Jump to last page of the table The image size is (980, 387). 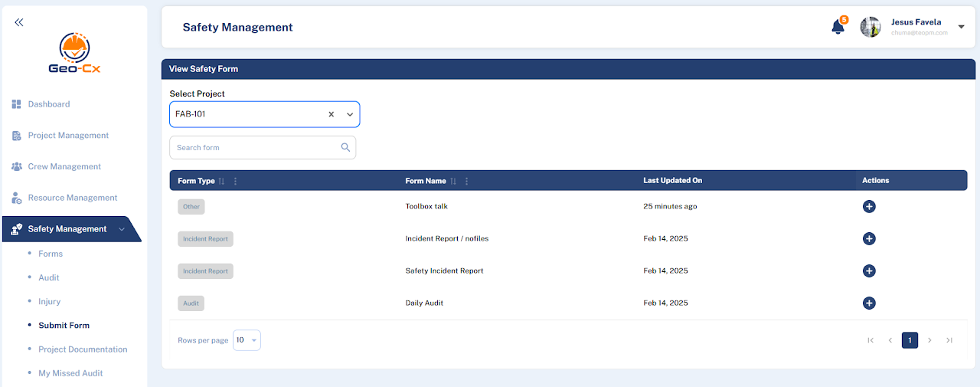[x=949, y=340]
